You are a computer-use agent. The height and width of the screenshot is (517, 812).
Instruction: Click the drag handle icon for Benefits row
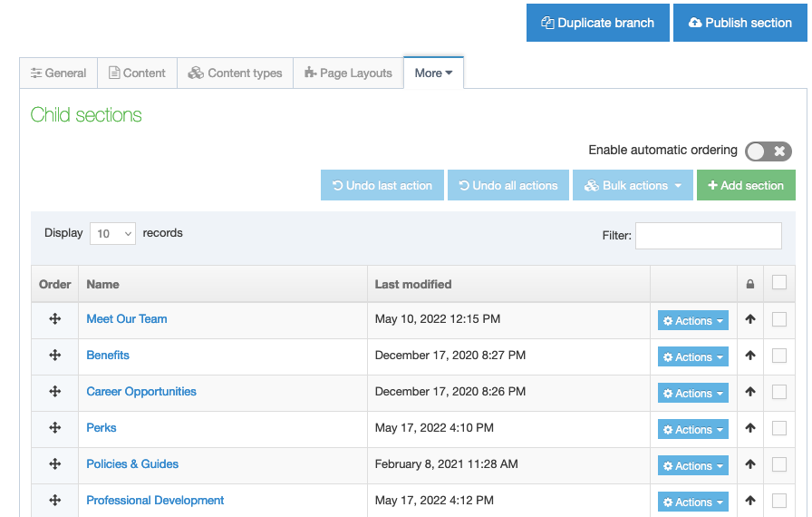point(54,356)
